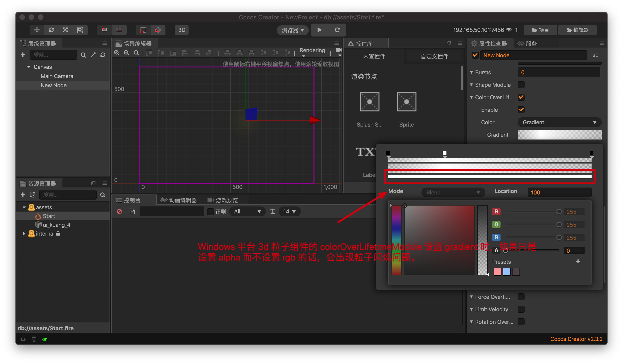The width and height of the screenshot is (623, 364).
Task: Toggle the Shape Module checkbox
Action: click(521, 85)
